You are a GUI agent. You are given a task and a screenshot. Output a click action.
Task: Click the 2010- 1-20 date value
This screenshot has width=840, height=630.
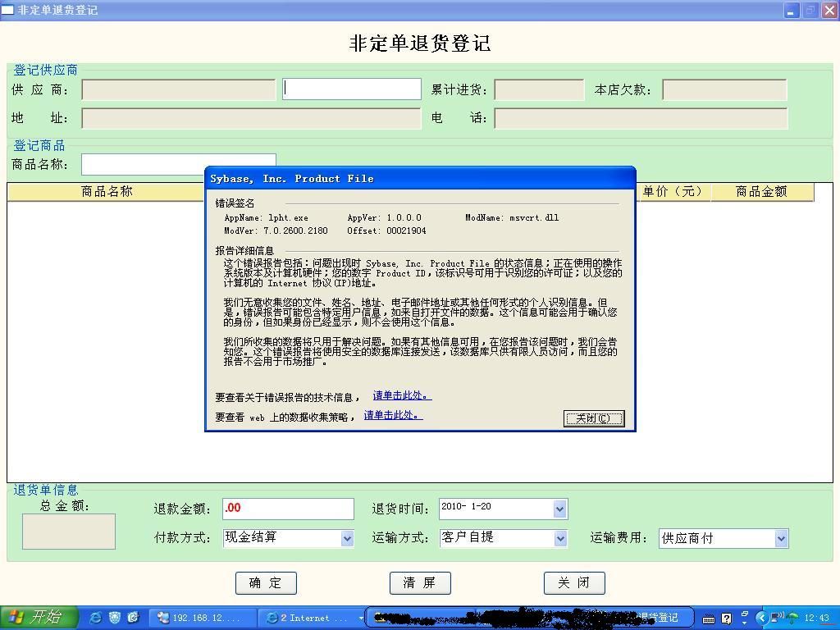point(466,506)
